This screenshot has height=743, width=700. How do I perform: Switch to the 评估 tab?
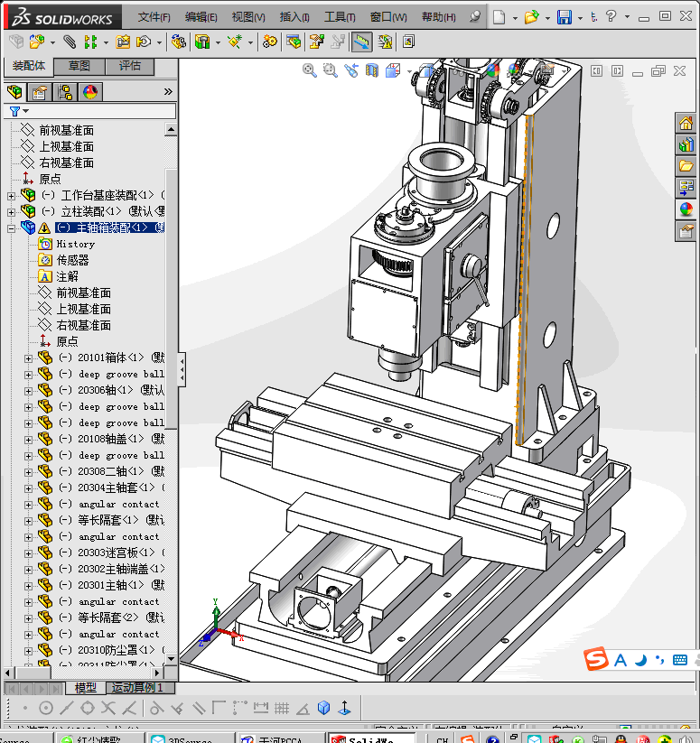pos(129,66)
